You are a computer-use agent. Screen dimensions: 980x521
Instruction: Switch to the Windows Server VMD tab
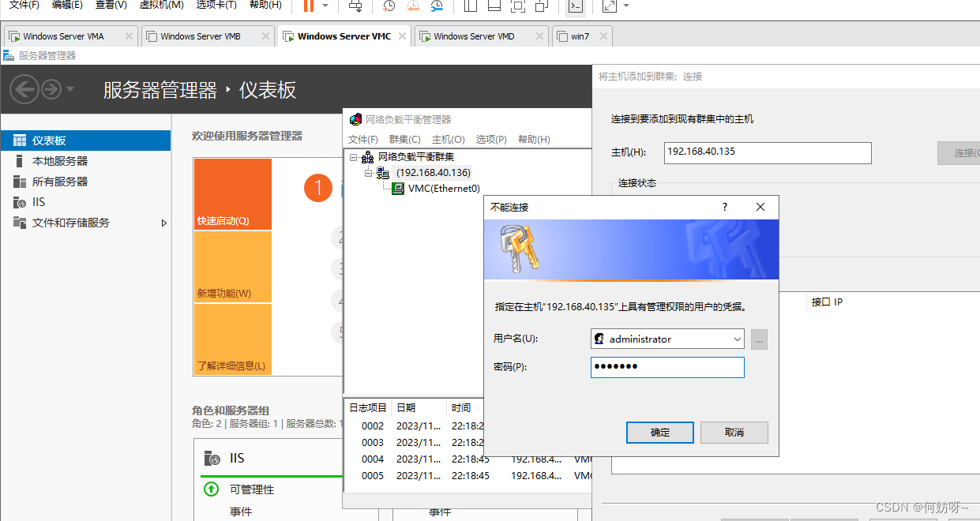[474, 36]
